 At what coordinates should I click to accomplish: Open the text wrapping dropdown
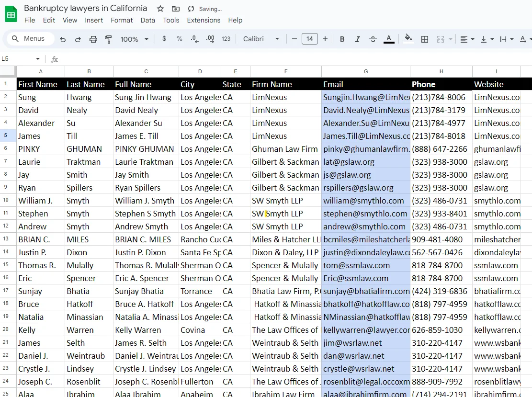(507, 39)
